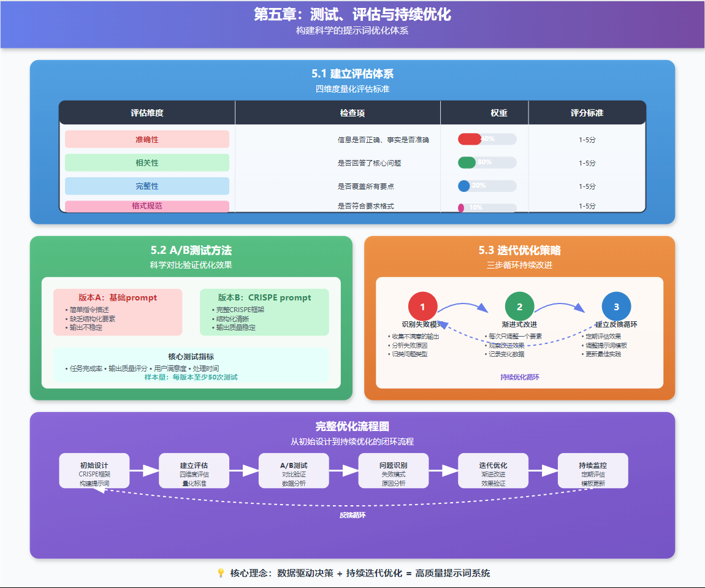Select the 相关性 dimension tag

(147, 162)
